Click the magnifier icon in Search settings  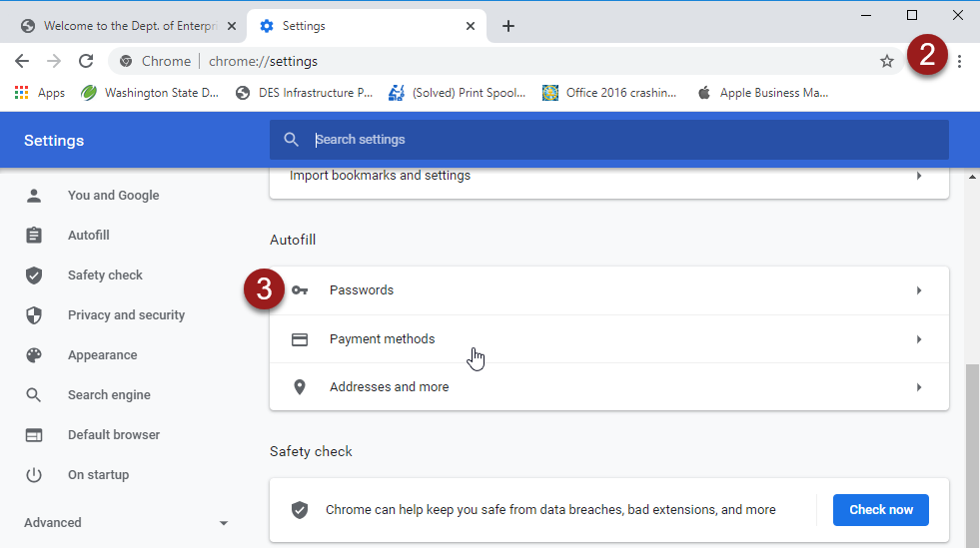click(291, 140)
